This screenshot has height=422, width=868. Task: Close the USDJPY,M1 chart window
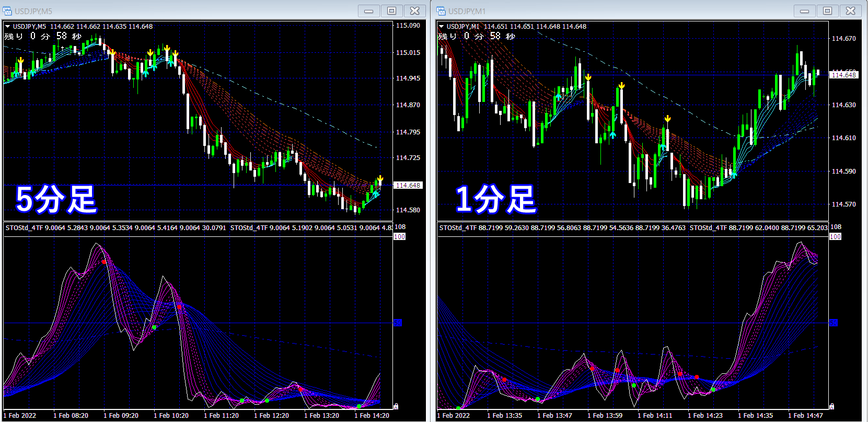pos(851,10)
